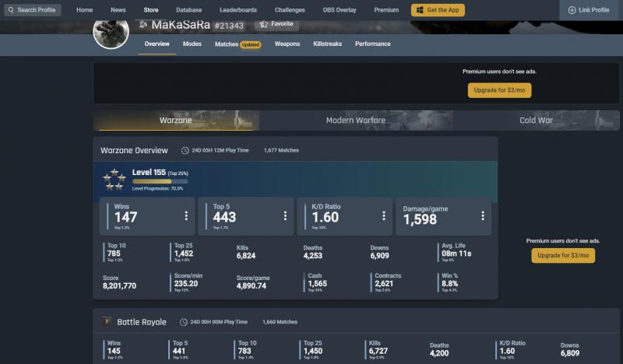Expand the K/D Ratio options menu
Image resolution: width=623 pixels, height=364 pixels.
[384, 216]
